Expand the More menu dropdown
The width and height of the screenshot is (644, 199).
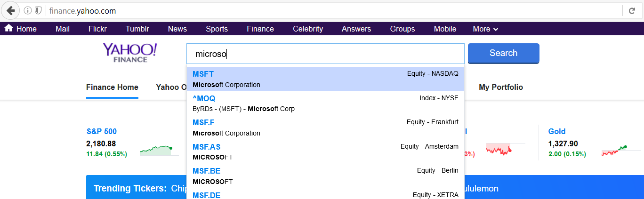click(x=485, y=29)
